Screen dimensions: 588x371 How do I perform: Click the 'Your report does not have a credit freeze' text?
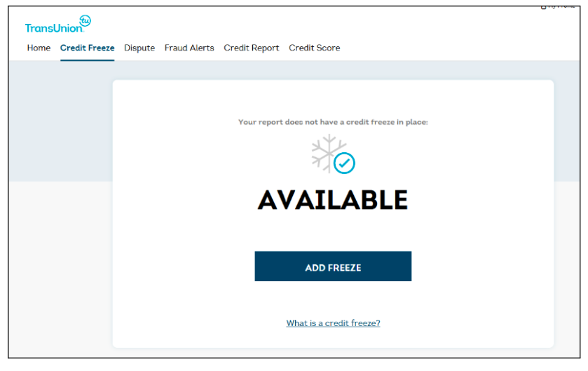click(333, 122)
